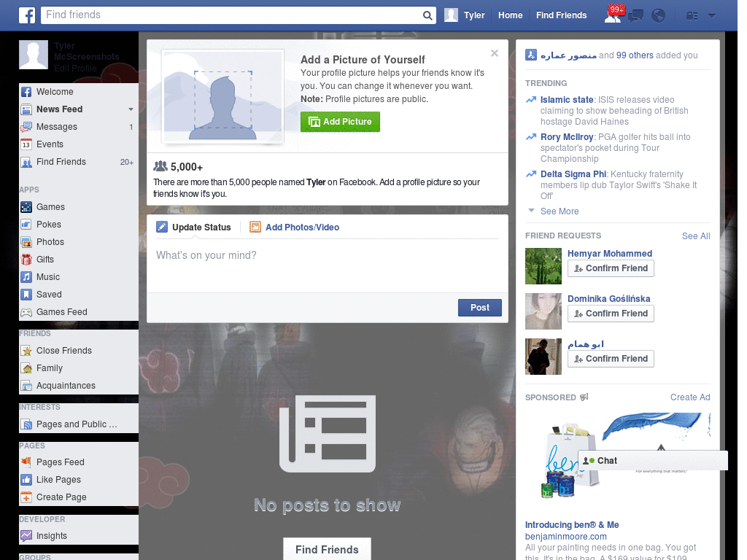The width and height of the screenshot is (747, 560).
Task: Open friend requests icon with 99+ badge
Action: point(613,15)
